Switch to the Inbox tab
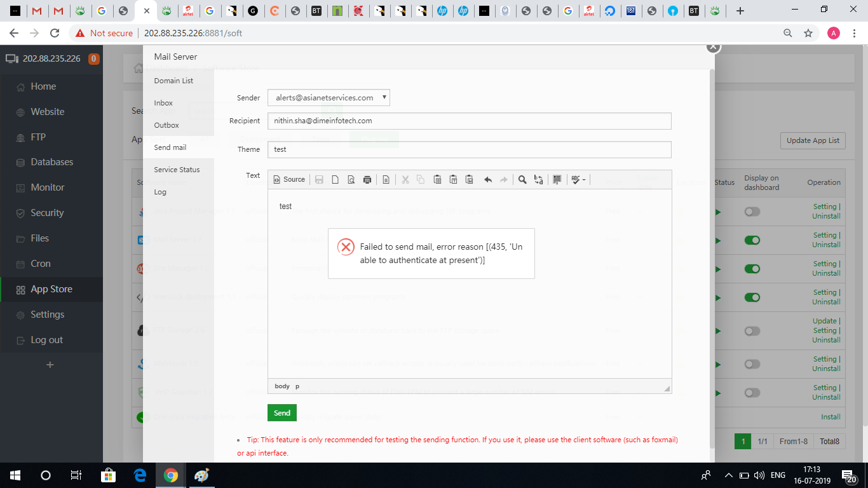The width and height of the screenshot is (868, 488). (163, 103)
